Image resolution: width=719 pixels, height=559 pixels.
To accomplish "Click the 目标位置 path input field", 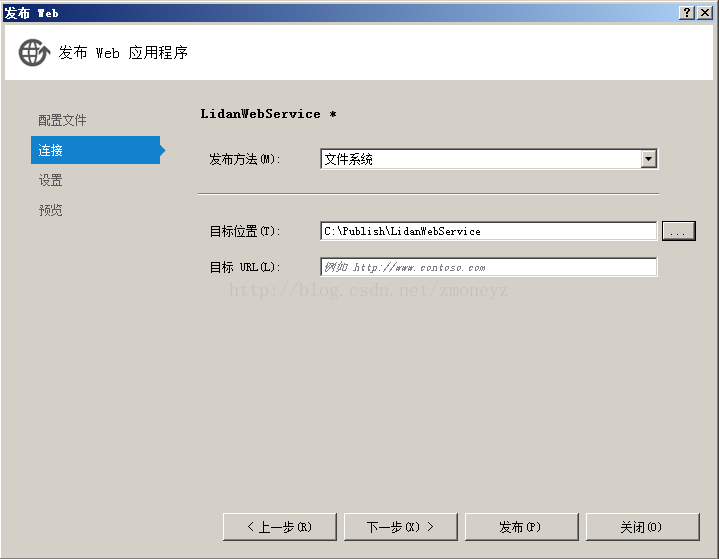I will [x=488, y=231].
